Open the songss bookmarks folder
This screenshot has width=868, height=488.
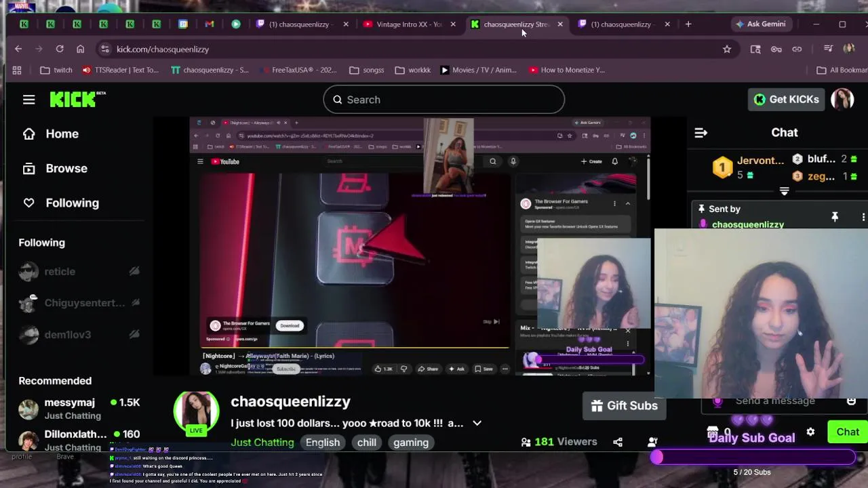click(x=367, y=70)
